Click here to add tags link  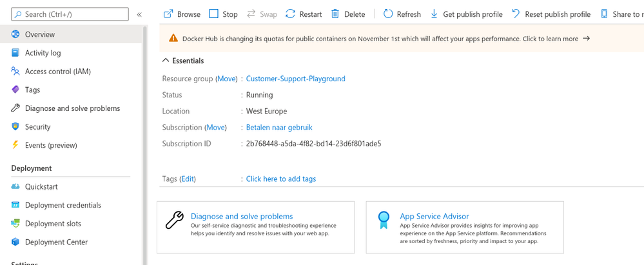click(280, 179)
